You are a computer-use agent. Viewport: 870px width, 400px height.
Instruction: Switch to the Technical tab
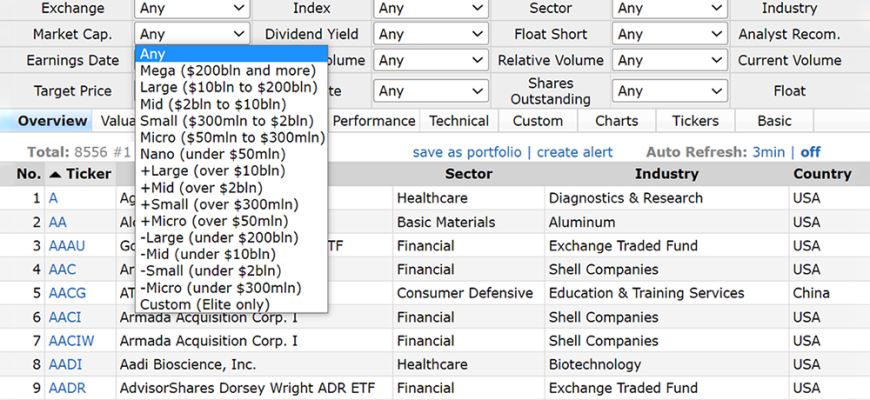tap(459, 121)
